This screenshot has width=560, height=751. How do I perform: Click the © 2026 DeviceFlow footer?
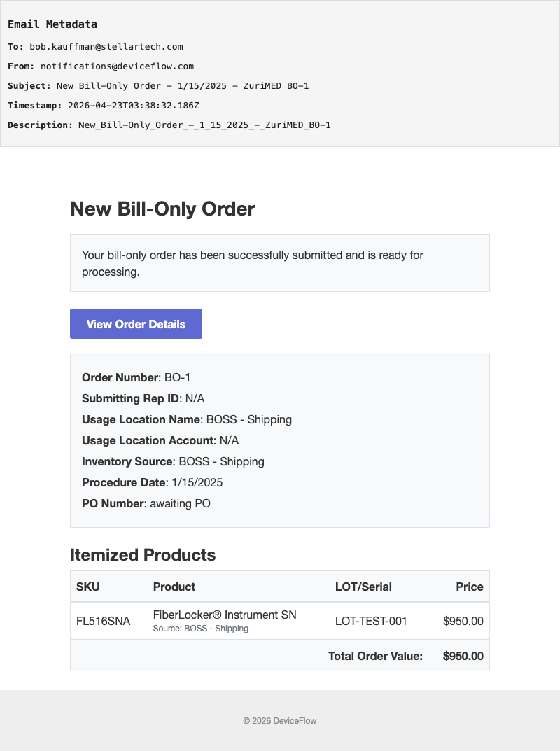[280, 721]
